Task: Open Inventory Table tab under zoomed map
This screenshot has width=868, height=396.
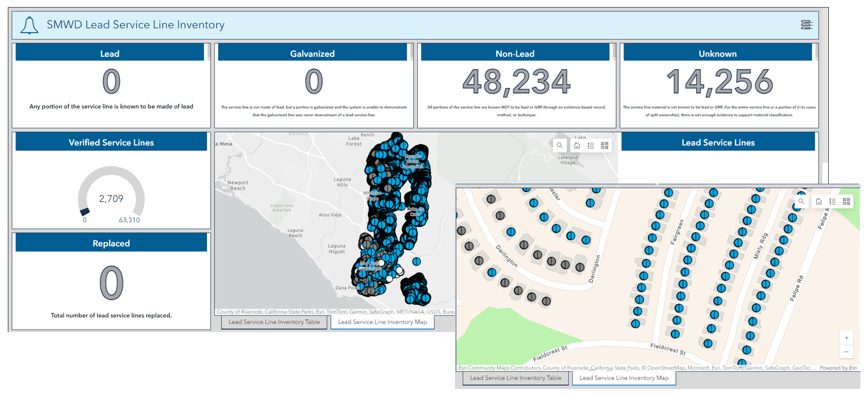Action: (x=516, y=378)
